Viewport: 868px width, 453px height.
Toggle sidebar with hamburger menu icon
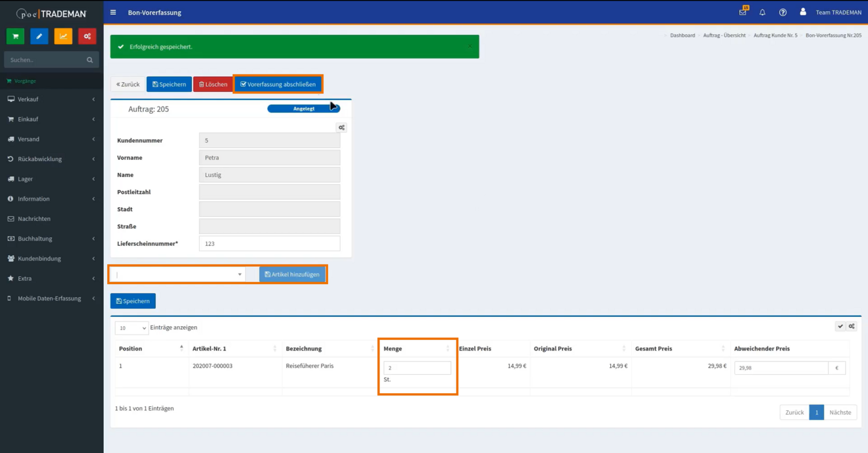tap(114, 12)
